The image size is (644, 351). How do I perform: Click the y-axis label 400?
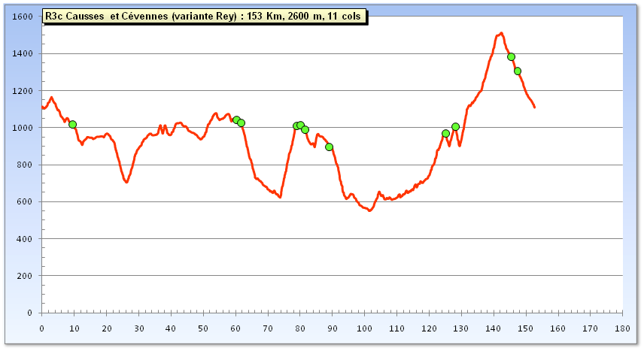click(24, 238)
